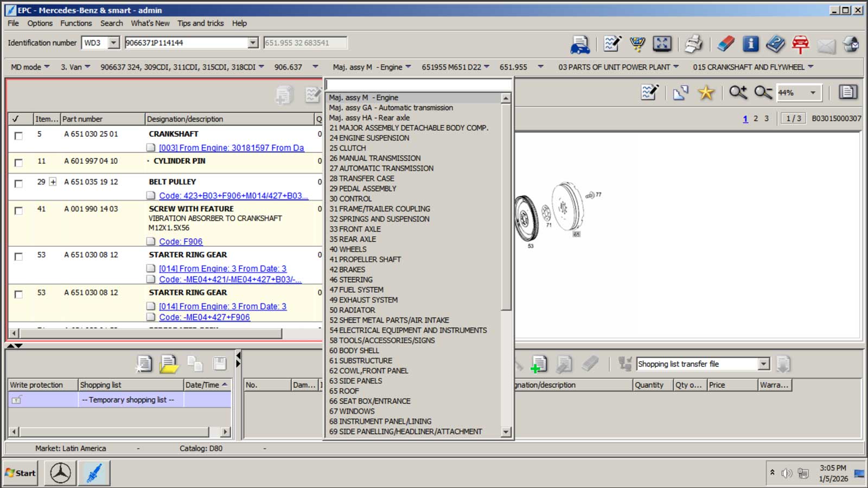
Task: Open shopping list folder icon
Action: (169, 364)
